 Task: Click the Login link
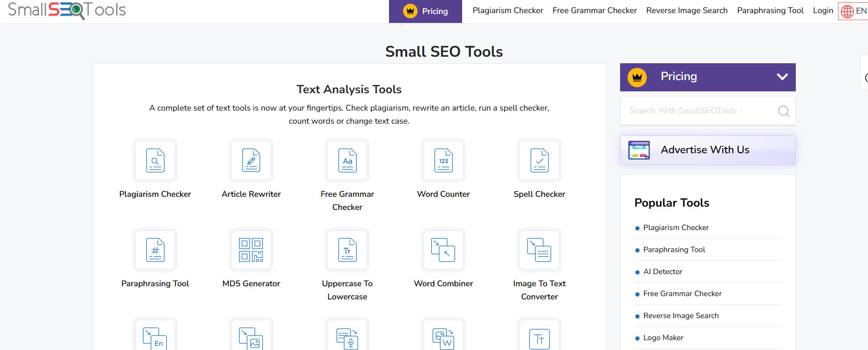[823, 10]
